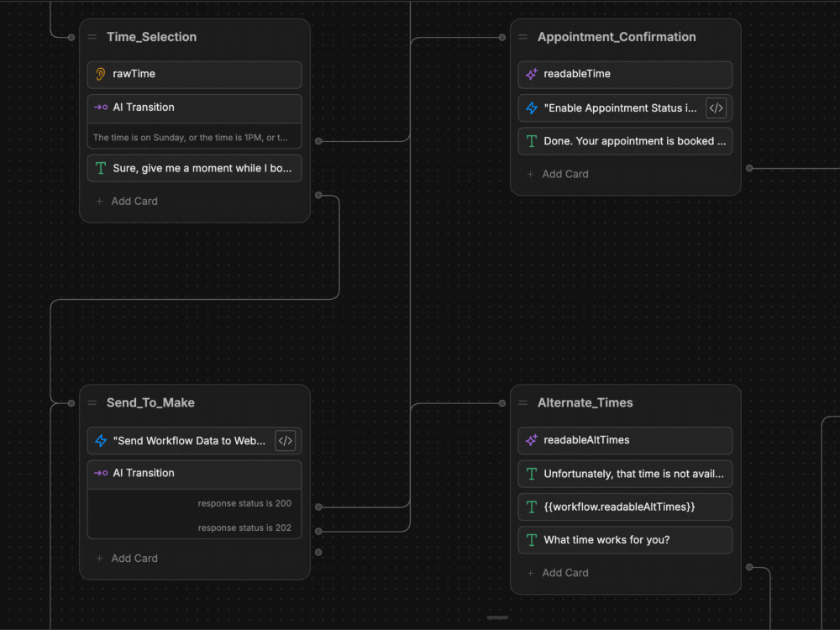Click plus icon beside Add Card in Send_To_Make

99,559
